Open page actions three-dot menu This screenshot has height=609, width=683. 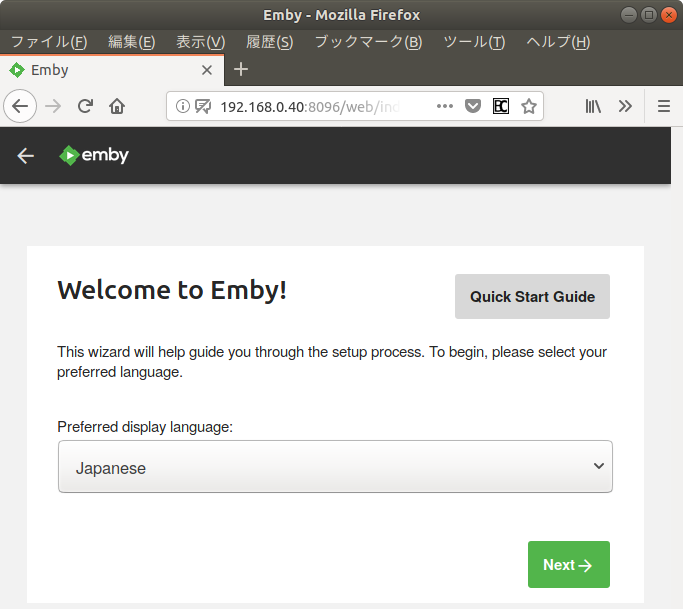(x=445, y=106)
